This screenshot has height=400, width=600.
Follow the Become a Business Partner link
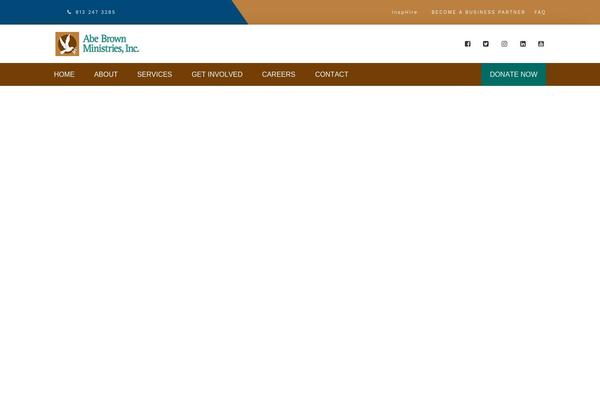(478, 12)
